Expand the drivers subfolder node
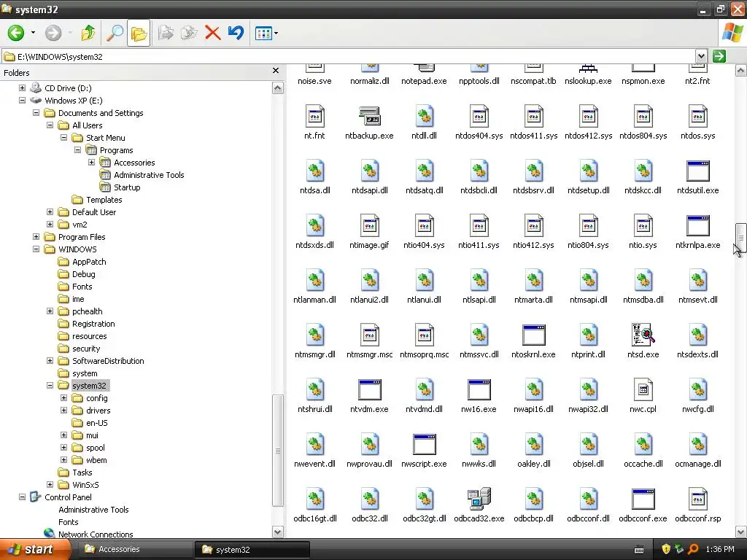This screenshot has height=560, width=747. click(64, 410)
